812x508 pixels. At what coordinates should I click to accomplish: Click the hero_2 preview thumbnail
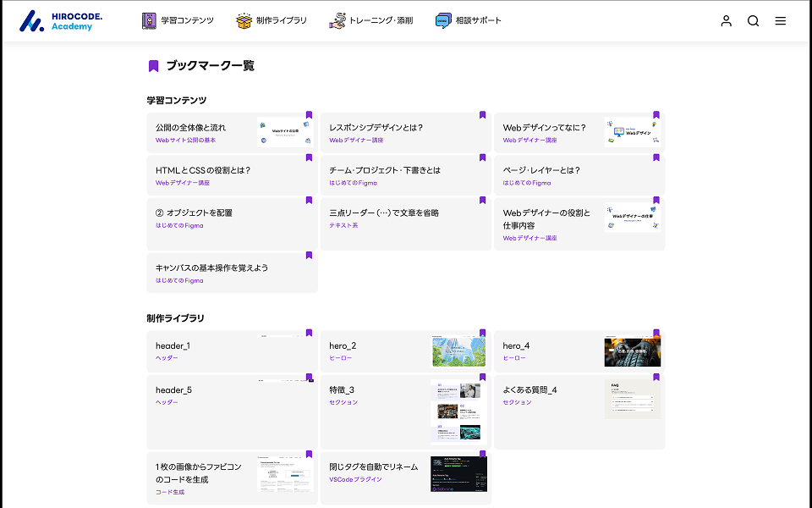(458, 351)
